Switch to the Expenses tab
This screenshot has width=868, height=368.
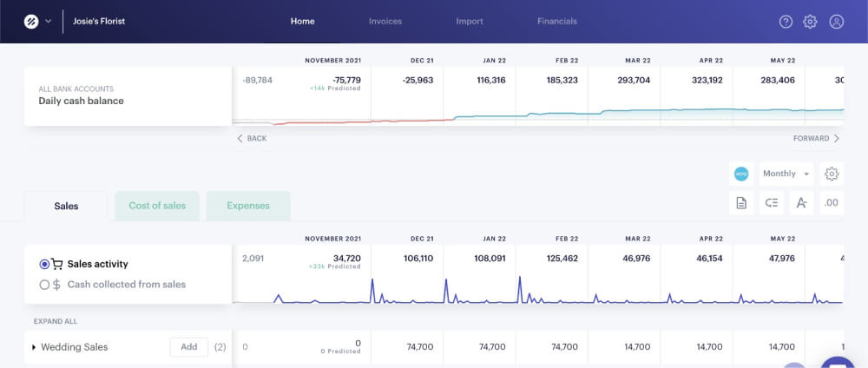coord(248,206)
